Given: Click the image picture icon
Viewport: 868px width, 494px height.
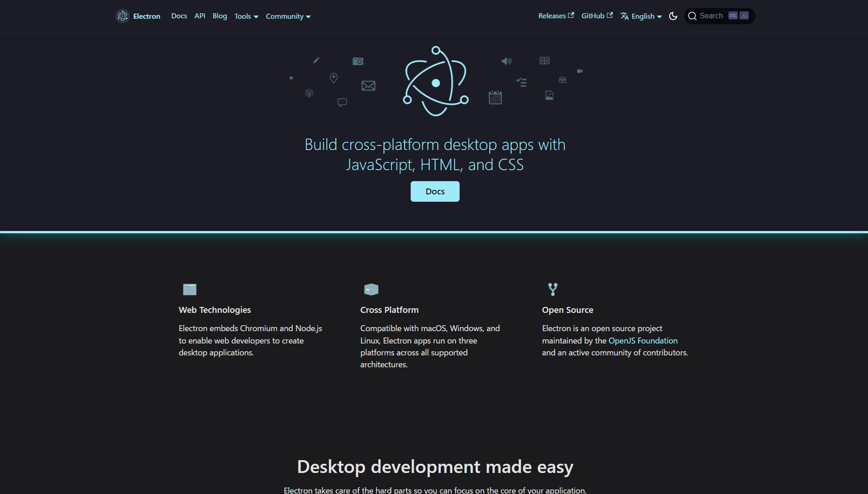Looking at the screenshot, I should click(549, 95).
